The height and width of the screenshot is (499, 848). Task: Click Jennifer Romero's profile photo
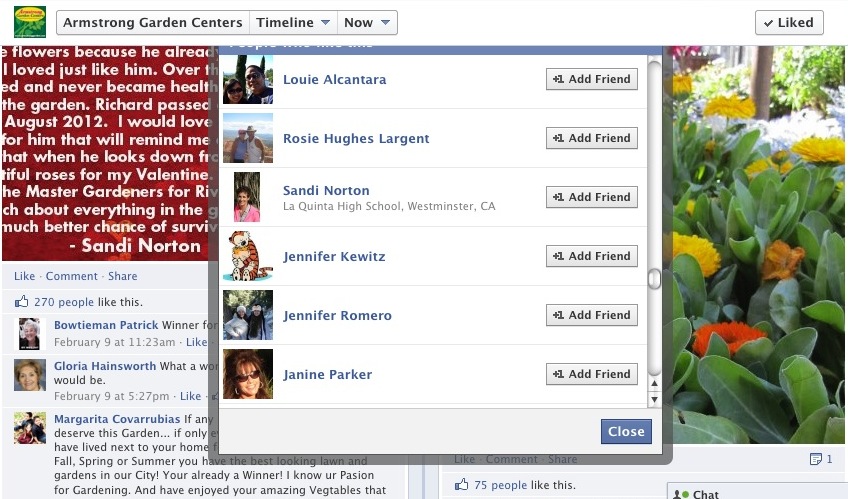point(248,315)
